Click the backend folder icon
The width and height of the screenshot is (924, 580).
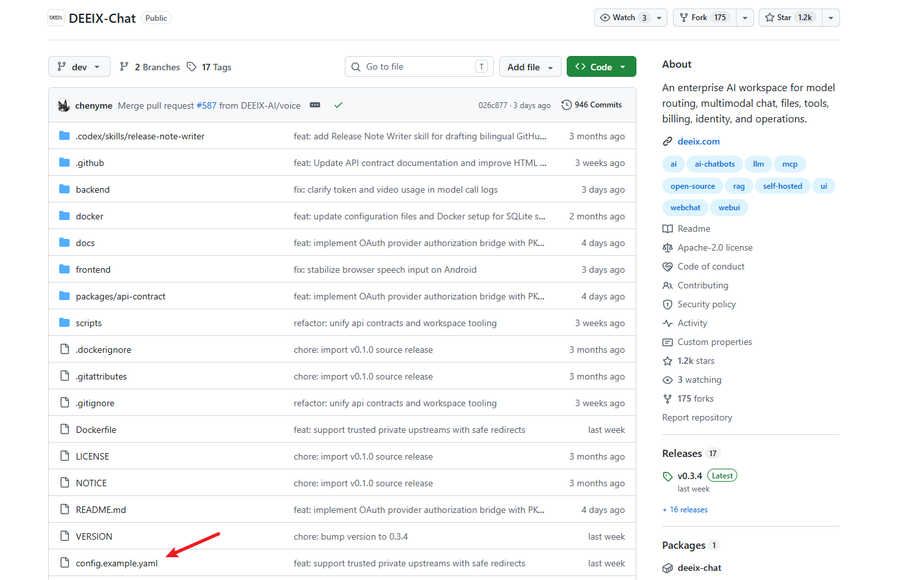point(64,189)
